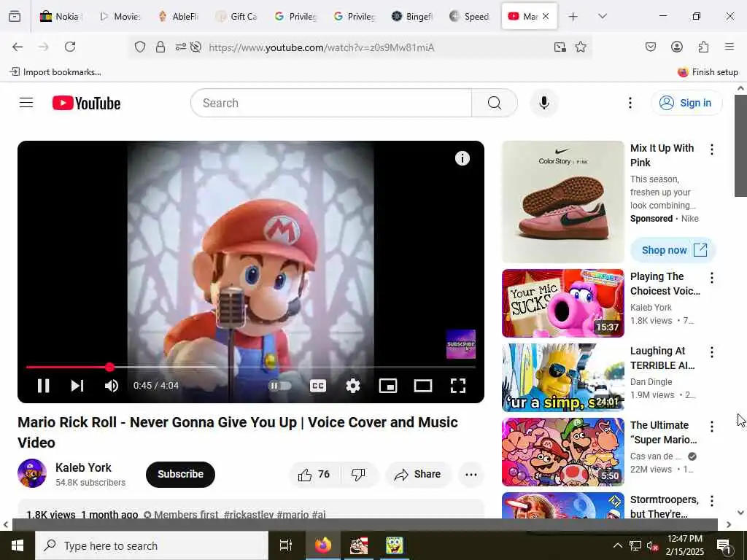Open Firefox application menu
Screen dimensions: 747x560
(729, 47)
